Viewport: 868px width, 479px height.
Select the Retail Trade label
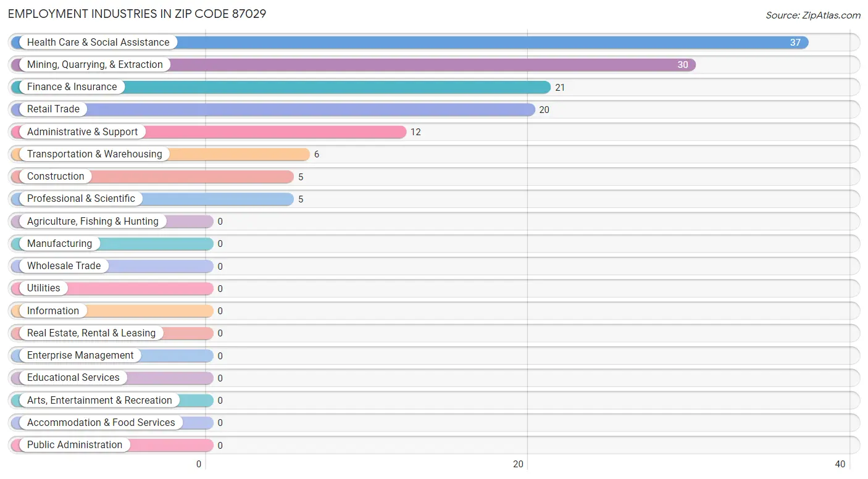pos(53,109)
